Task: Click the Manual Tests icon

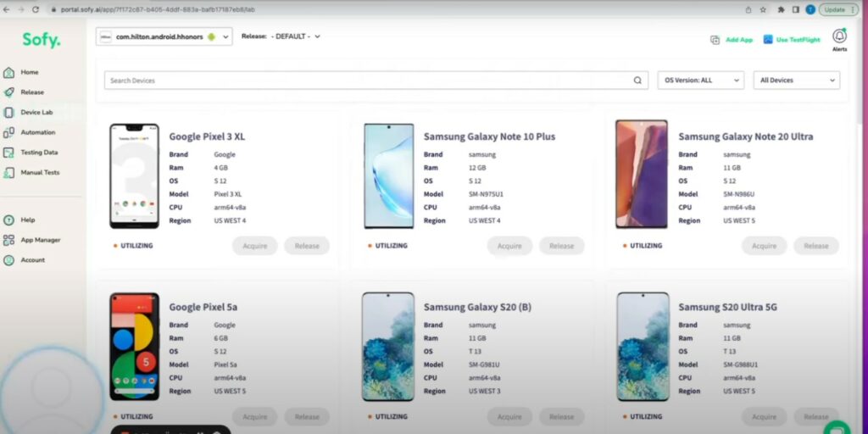Action: pyautogui.click(x=8, y=173)
